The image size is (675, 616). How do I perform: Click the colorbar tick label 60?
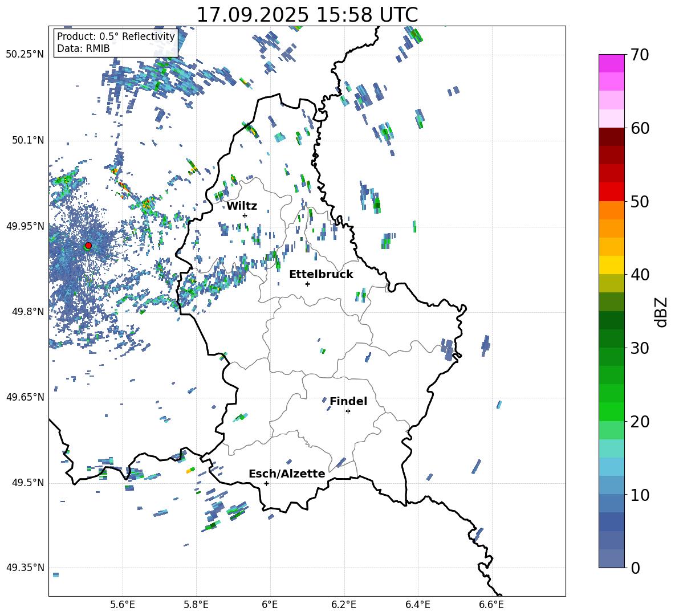click(x=640, y=128)
